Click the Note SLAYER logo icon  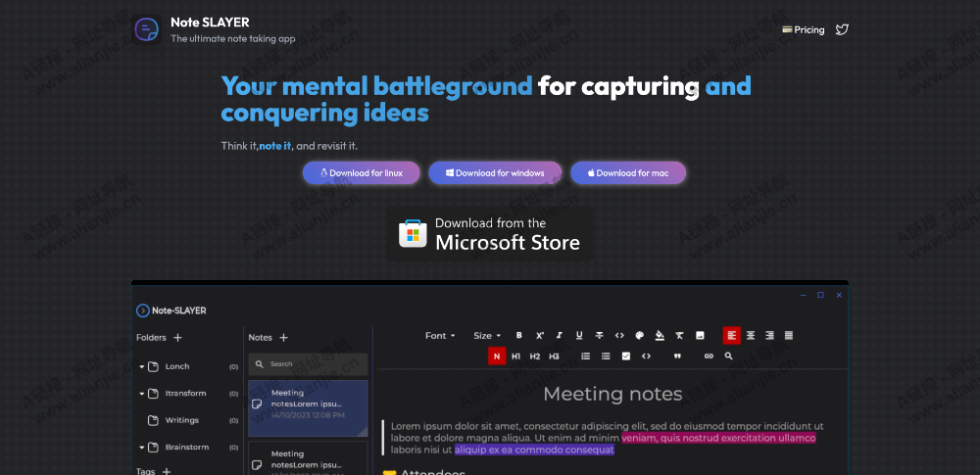(146, 29)
